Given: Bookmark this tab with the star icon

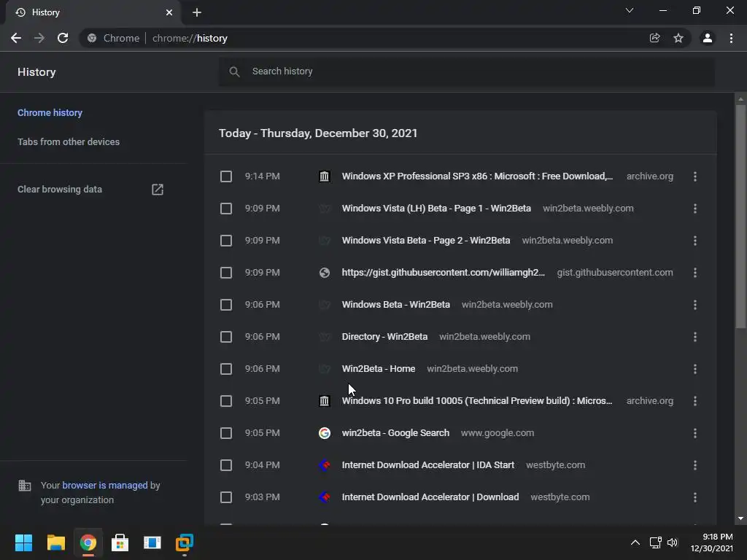Looking at the screenshot, I should (678, 38).
